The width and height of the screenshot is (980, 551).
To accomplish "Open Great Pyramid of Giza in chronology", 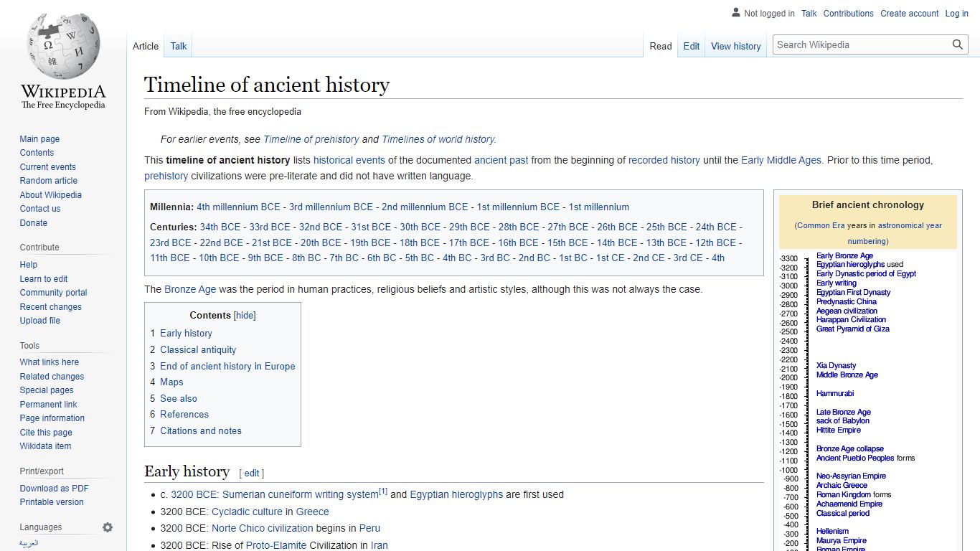I will click(853, 329).
